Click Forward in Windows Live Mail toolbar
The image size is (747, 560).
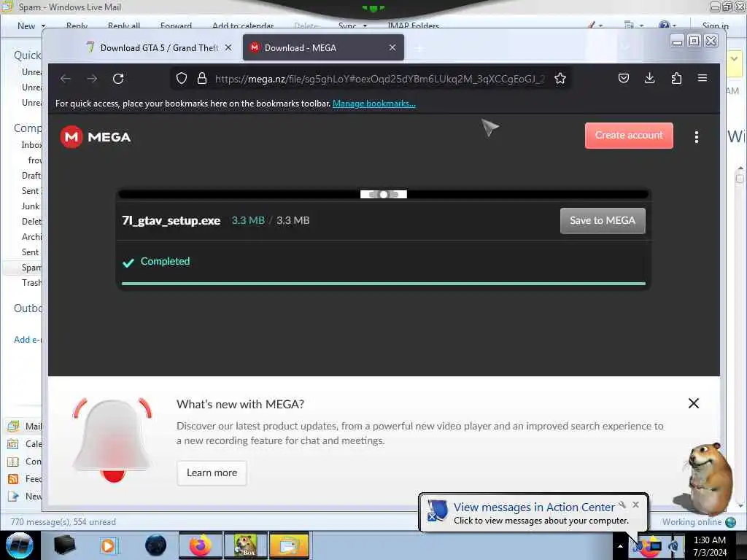[x=176, y=26]
